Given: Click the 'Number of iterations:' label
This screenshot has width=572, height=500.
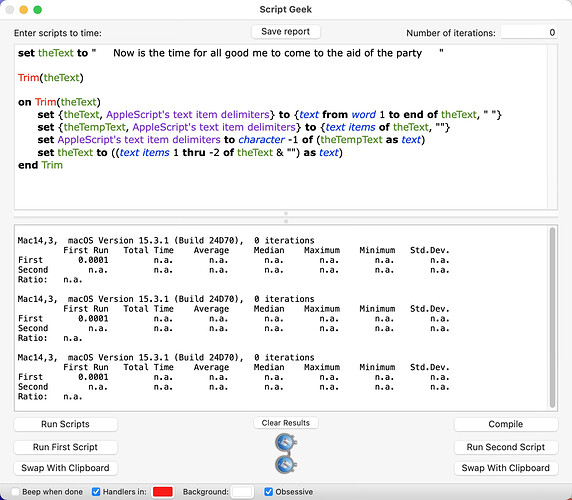Looking at the screenshot, I should pyautogui.click(x=451, y=33).
